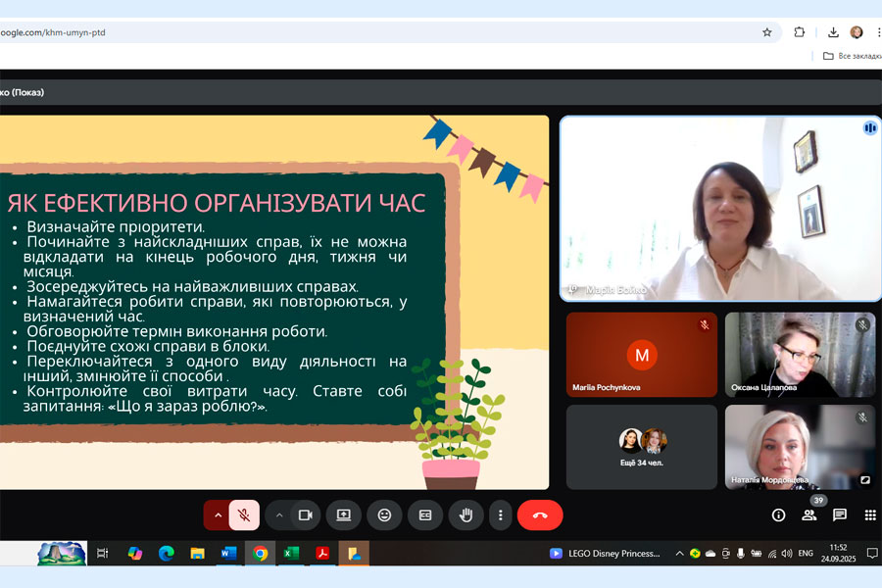This screenshot has width=882, height=588.
Task: Open Chrome downloads icon
Action: point(834,32)
